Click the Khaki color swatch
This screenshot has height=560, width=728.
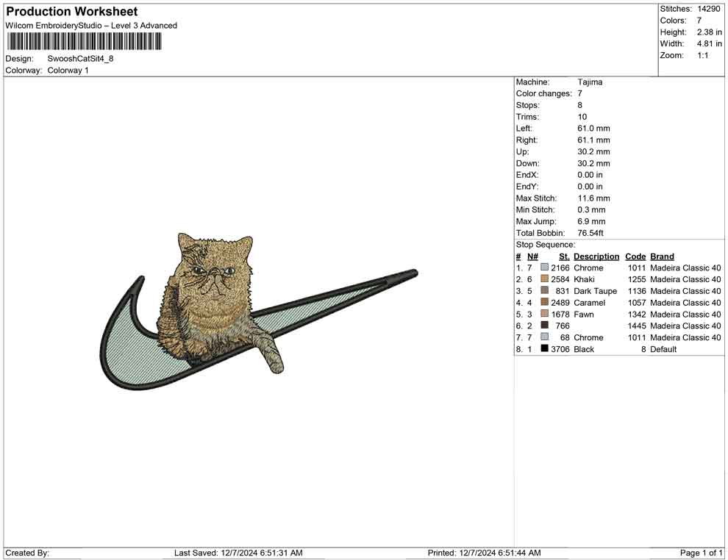[x=545, y=279]
